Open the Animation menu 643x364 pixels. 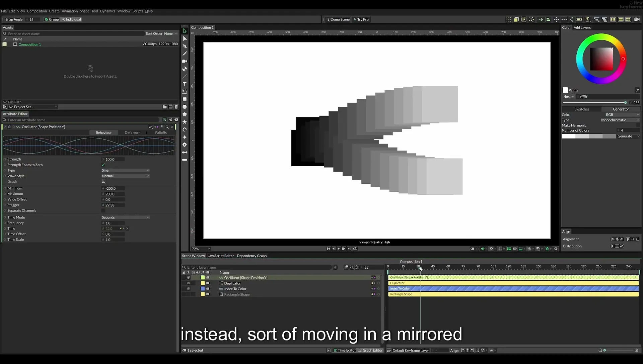tap(70, 11)
